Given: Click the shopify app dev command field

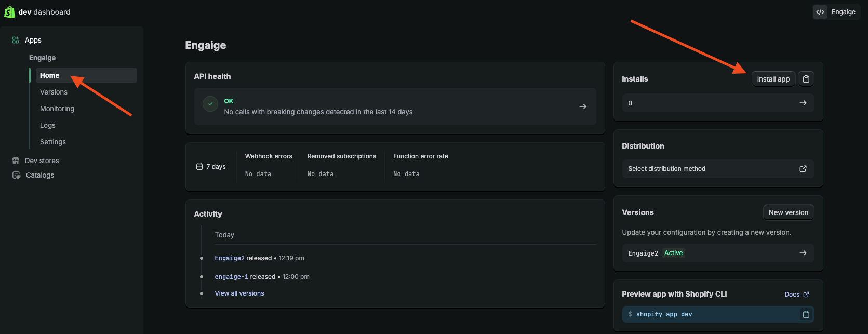Looking at the screenshot, I should [718, 314].
